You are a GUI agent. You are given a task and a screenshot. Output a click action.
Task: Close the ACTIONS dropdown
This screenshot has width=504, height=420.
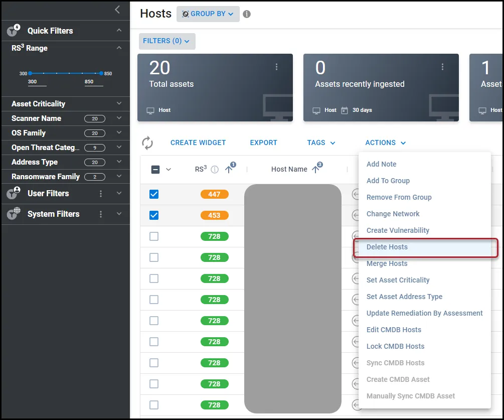point(385,143)
